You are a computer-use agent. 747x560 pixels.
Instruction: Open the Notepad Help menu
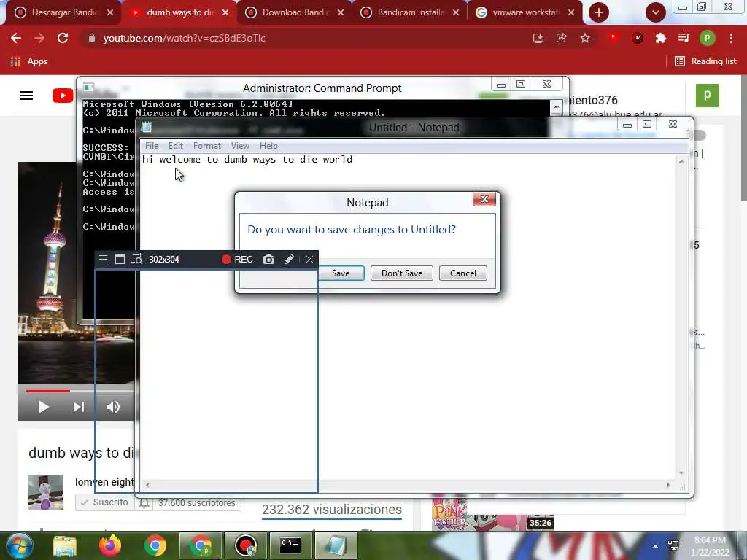[x=268, y=146]
